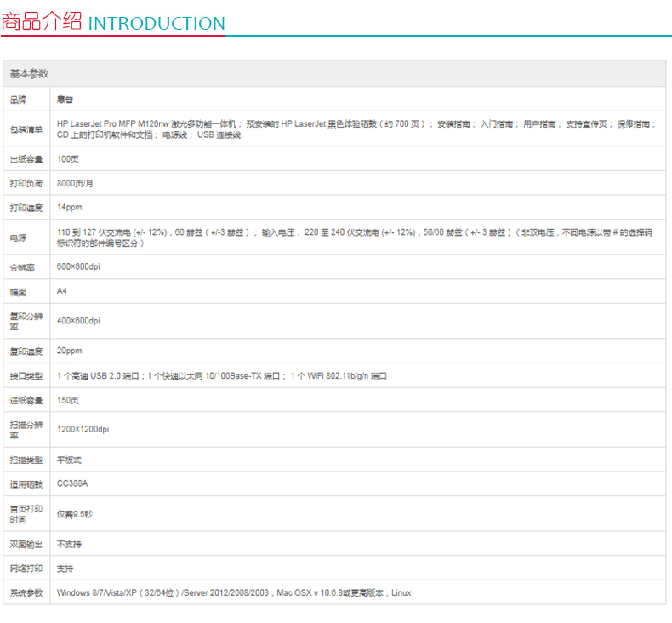672x623 pixels.
Task: Click the 复印分辨率 label
Action: (26, 322)
